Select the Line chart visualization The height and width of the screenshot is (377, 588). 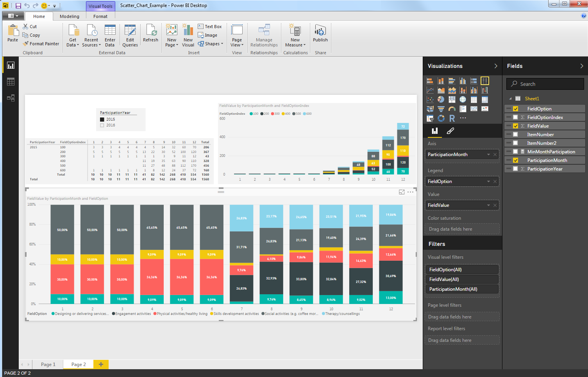click(430, 90)
